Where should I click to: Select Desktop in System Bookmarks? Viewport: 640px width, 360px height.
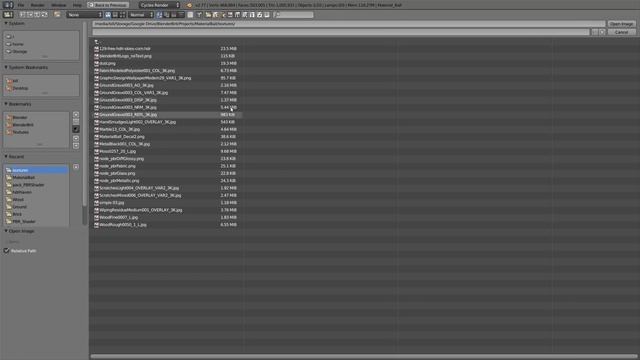pos(20,88)
